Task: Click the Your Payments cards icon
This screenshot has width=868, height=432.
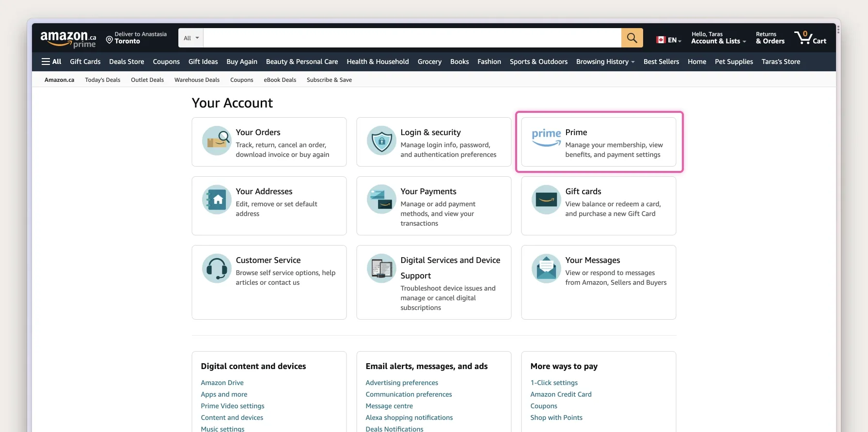Action: click(x=381, y=200)
